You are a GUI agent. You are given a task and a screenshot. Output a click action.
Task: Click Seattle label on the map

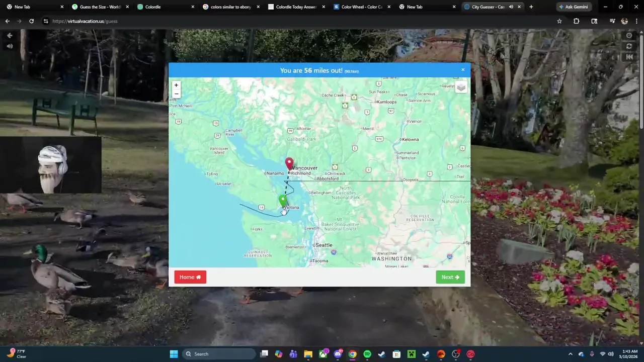[324, 245]
